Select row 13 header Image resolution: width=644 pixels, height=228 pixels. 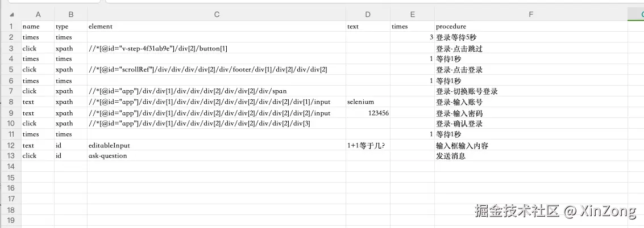10,155
